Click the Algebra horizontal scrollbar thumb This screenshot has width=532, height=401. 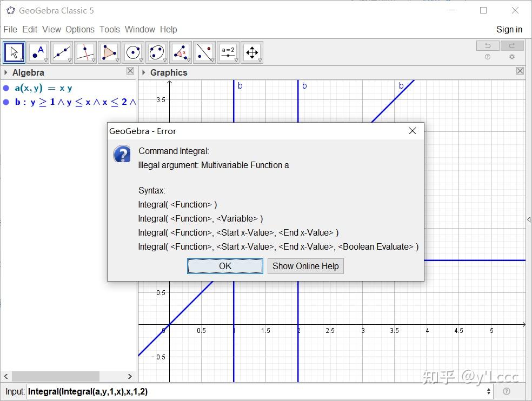click(56, 376)
